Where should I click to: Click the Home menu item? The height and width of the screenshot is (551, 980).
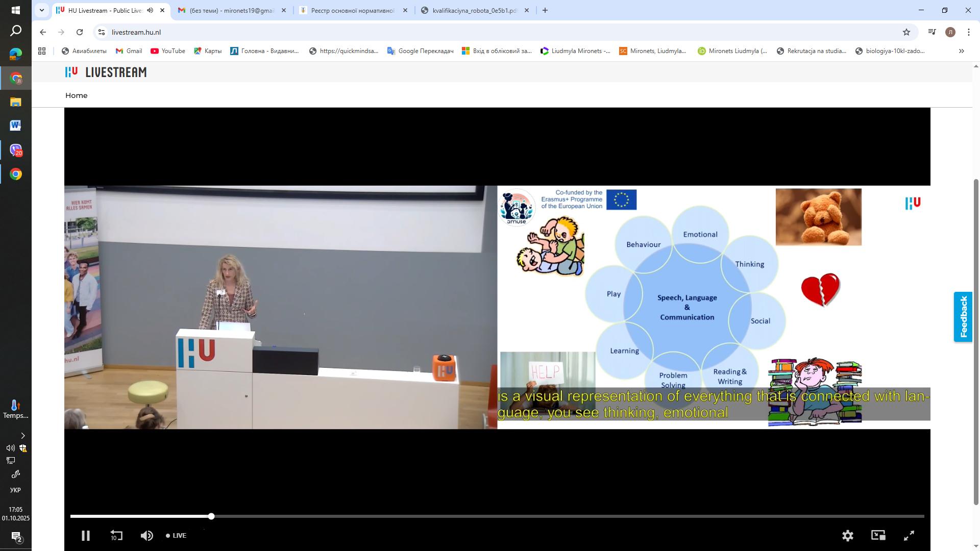(76, 95)
